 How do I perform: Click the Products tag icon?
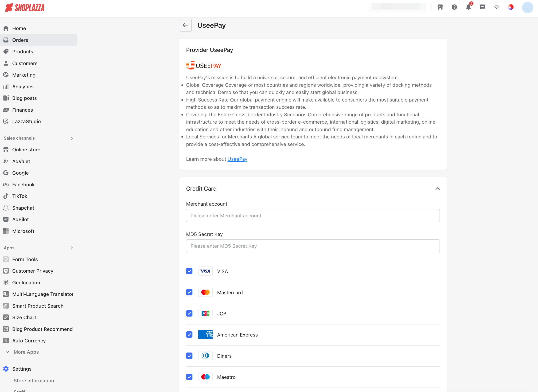tap(6, 51)
